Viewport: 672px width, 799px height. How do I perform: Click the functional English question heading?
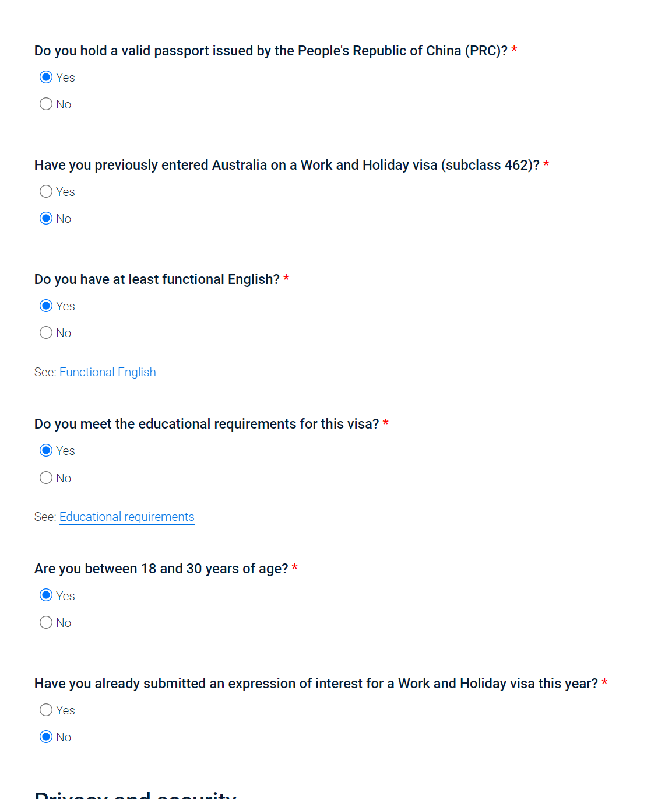157,279
